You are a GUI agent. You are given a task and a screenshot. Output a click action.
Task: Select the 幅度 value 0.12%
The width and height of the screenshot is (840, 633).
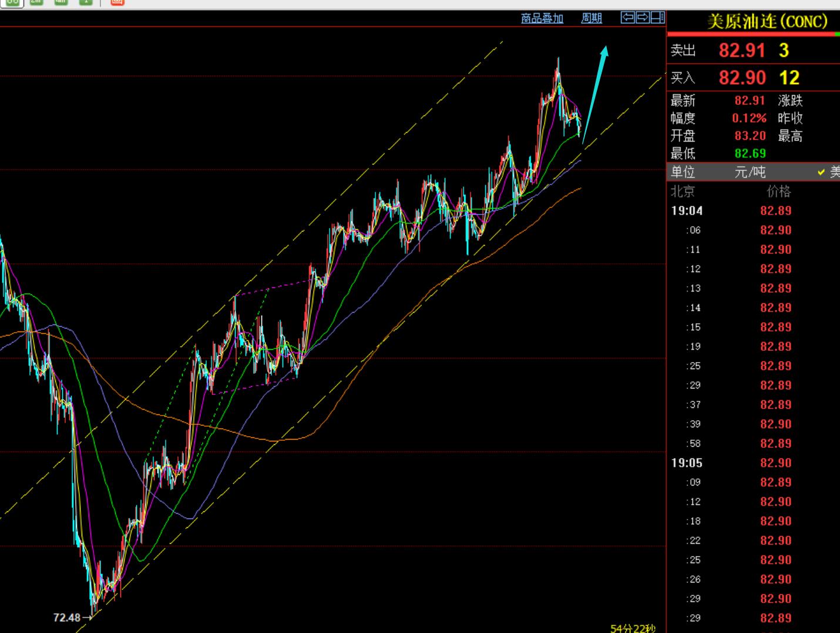coord(749,118)
